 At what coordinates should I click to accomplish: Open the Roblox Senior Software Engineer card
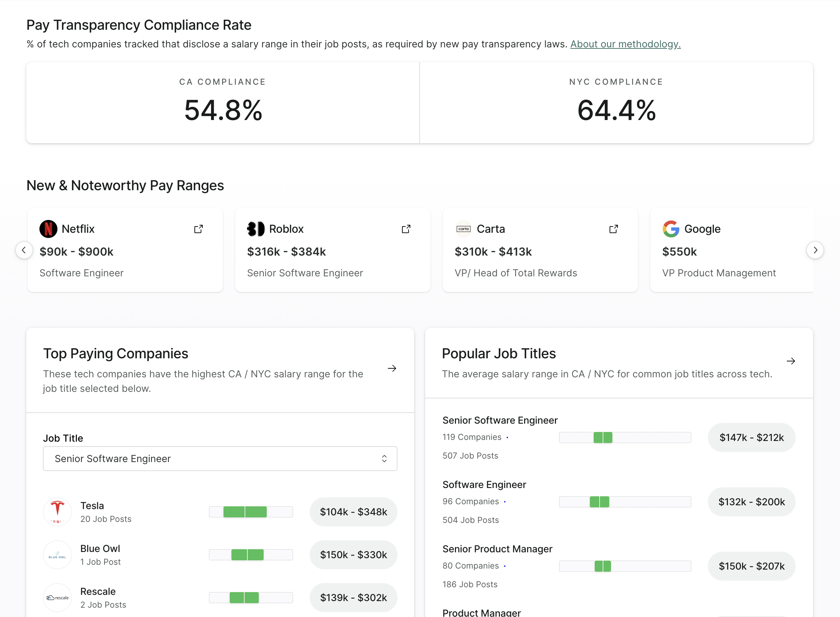tap(333, 250)
